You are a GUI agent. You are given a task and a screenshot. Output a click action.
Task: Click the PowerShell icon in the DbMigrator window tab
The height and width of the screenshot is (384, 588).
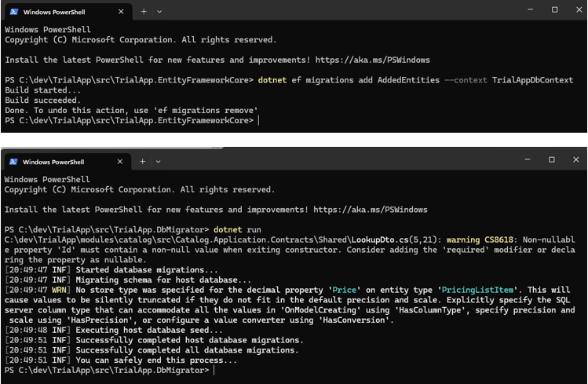(x=13, y=162)
